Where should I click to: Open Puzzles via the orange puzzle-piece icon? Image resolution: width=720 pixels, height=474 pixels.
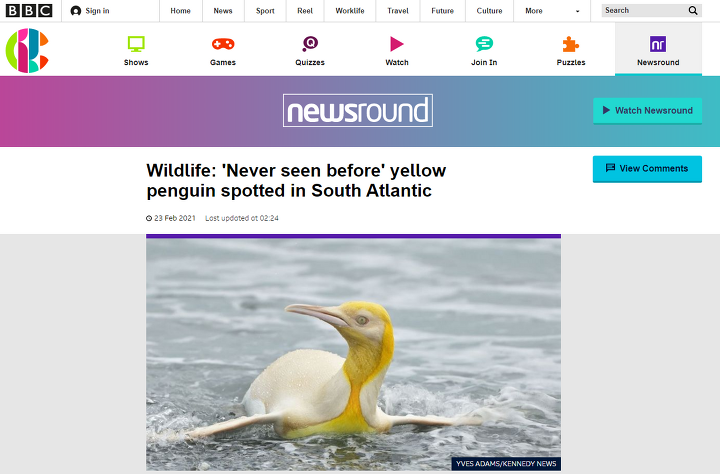coord(571,44)
